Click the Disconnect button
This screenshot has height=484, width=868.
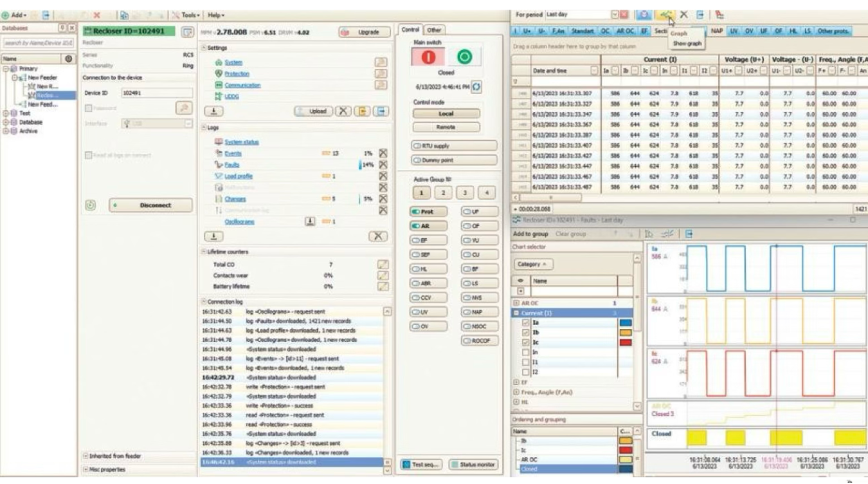tap(150, 205)
